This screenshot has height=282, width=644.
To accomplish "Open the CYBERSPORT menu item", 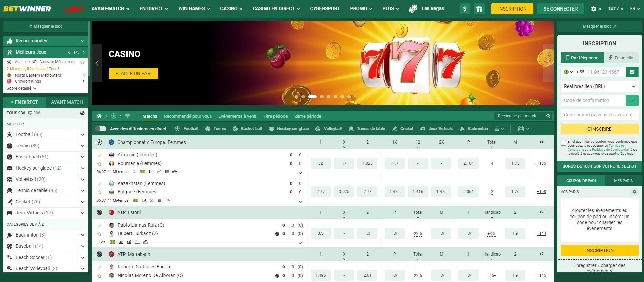I will (325, 9).
